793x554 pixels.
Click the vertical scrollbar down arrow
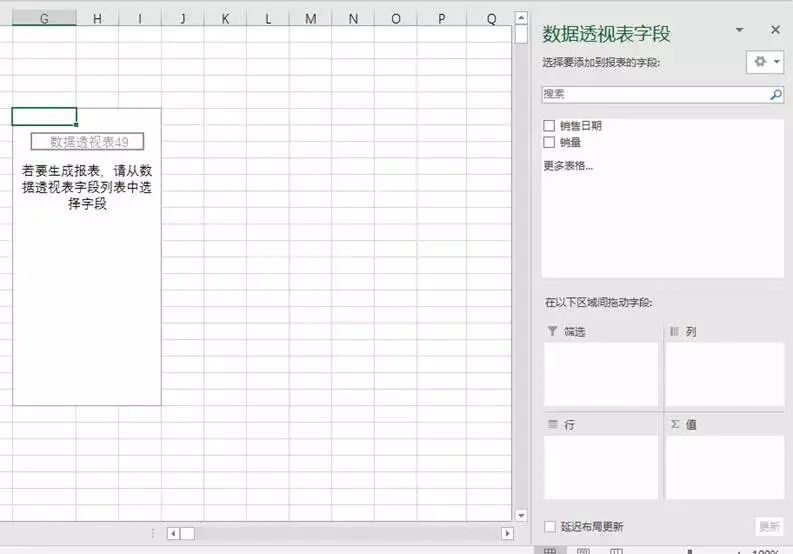tap(521, 516)
